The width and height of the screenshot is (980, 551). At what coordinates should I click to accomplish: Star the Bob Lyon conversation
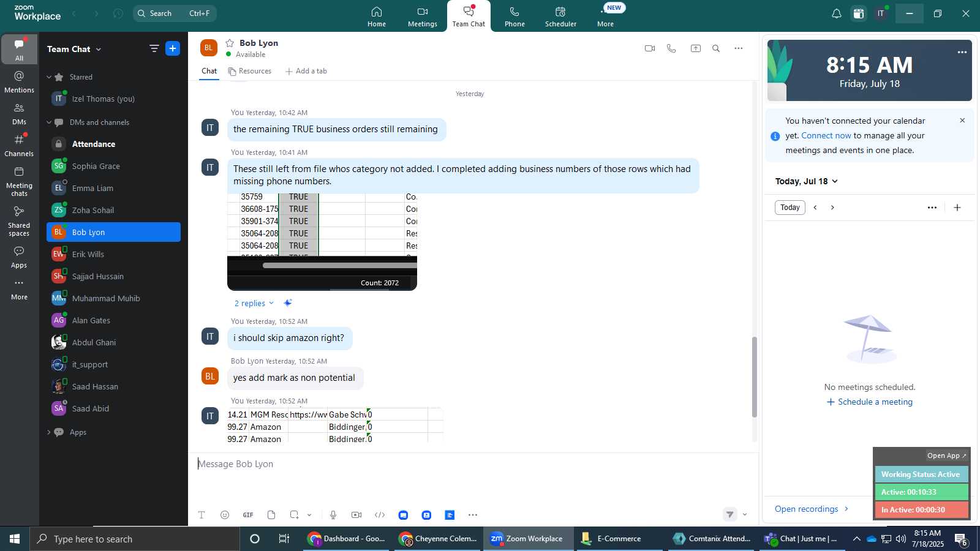coord(230,43)
